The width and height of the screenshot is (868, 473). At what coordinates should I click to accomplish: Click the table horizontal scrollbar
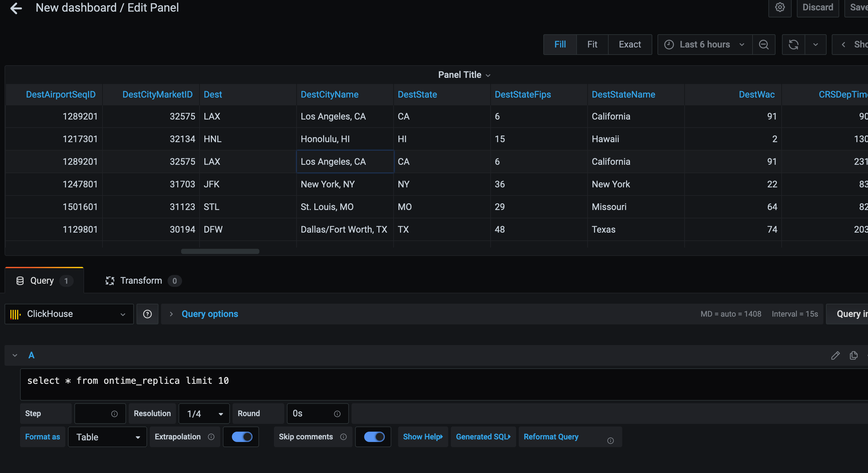[220, 251]
